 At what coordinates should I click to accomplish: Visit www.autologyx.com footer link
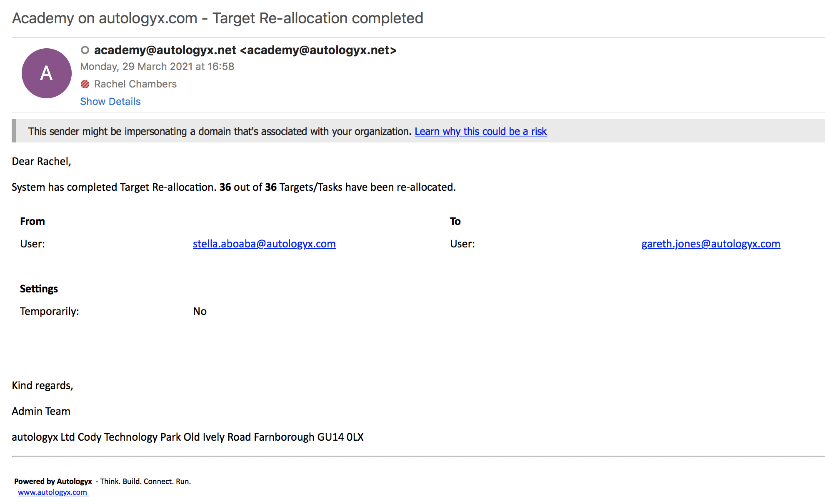(53, 492)
